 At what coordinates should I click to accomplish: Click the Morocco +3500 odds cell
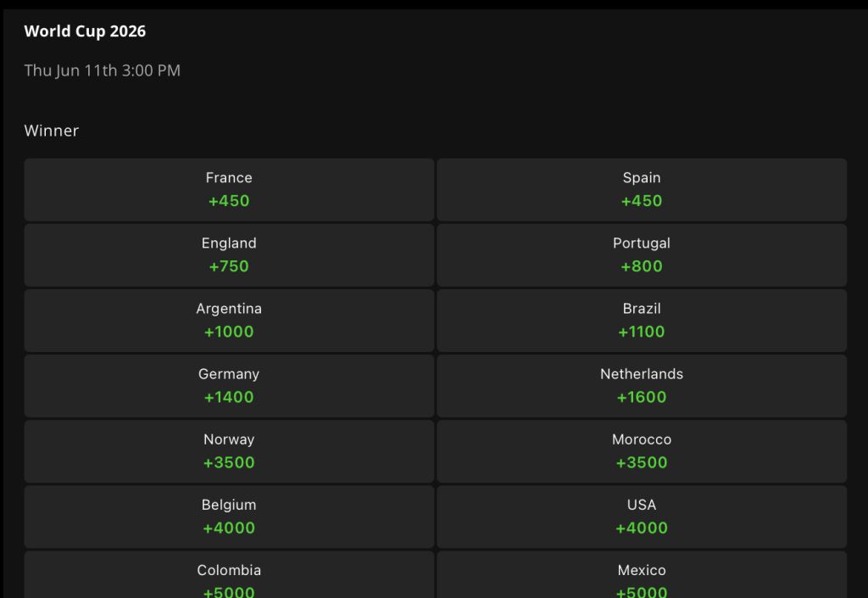coord(642,451)
